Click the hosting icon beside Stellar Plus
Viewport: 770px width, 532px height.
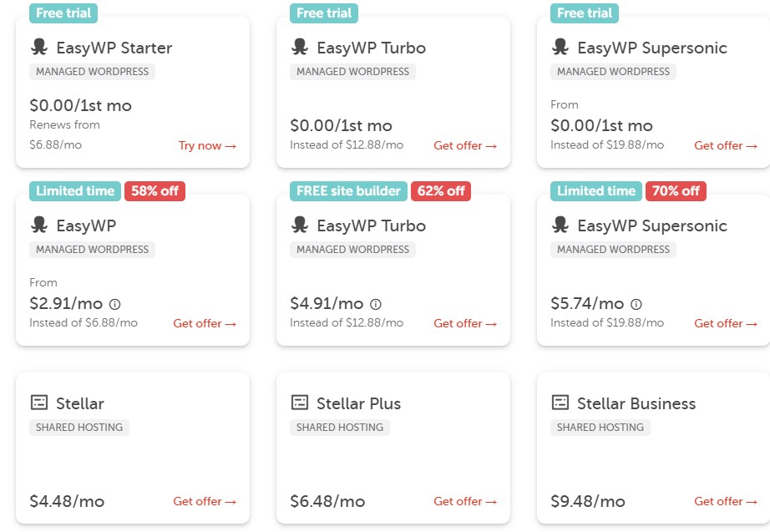(300, 403)
